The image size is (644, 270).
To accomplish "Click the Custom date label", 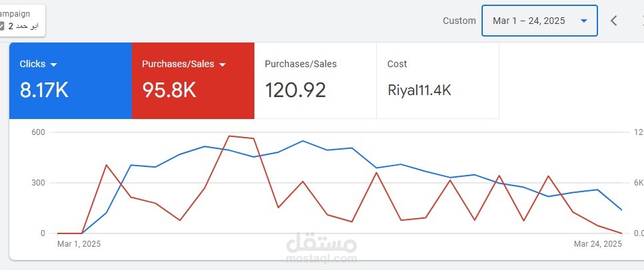I will click(459, 21).
